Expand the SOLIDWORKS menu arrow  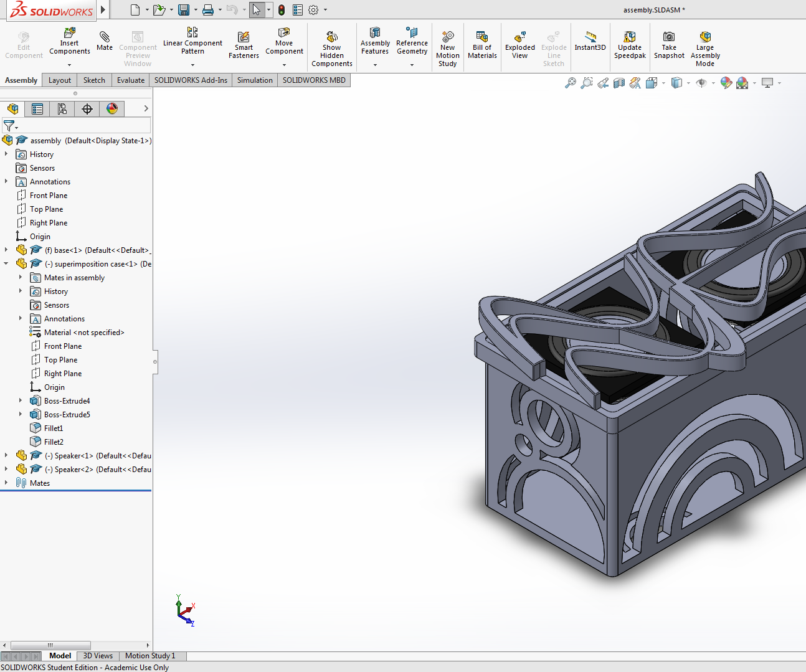click(x=103, y=9)
